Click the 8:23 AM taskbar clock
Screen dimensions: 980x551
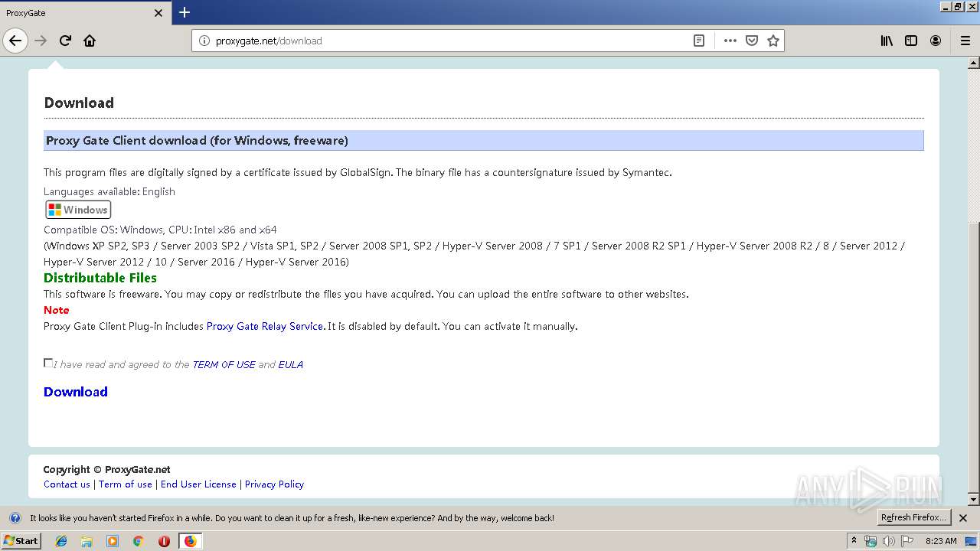click(x=941, y=541)
